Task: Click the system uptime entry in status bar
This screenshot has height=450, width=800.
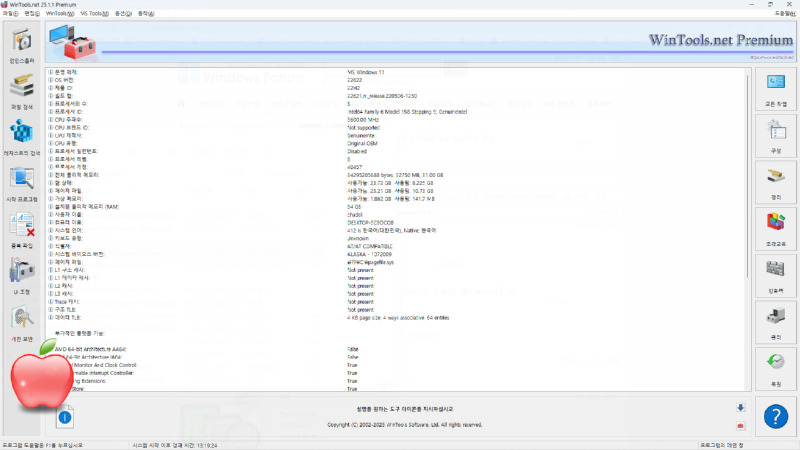Action: point(174,445)
